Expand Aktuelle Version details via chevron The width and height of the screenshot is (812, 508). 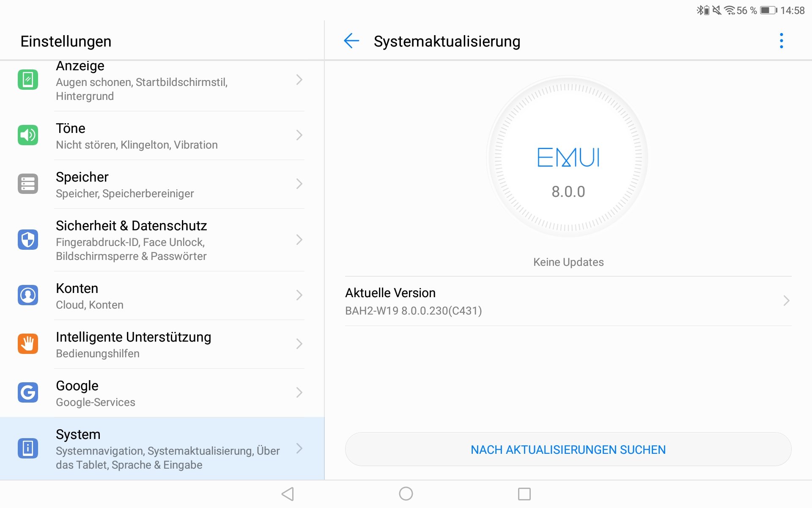click(x=786, y=301)
